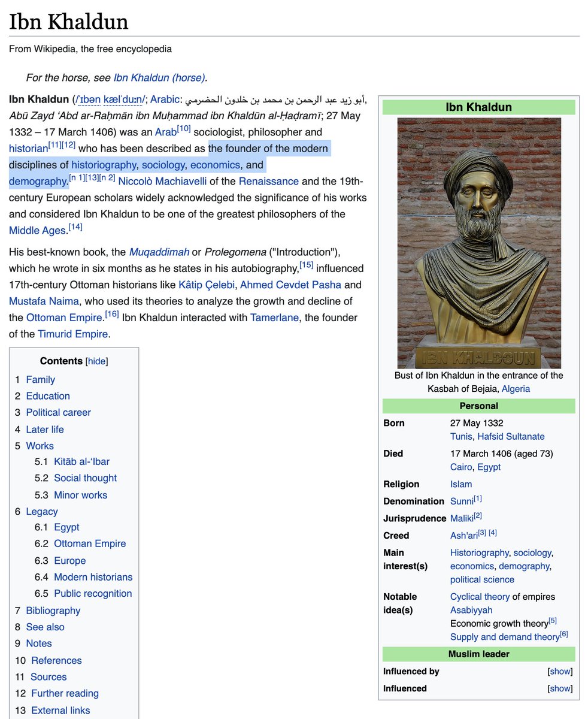The width and height of the screenshot is (588, 719).
Task: Go to the Egypt subsection in contents
Action: tap(66, 527)
